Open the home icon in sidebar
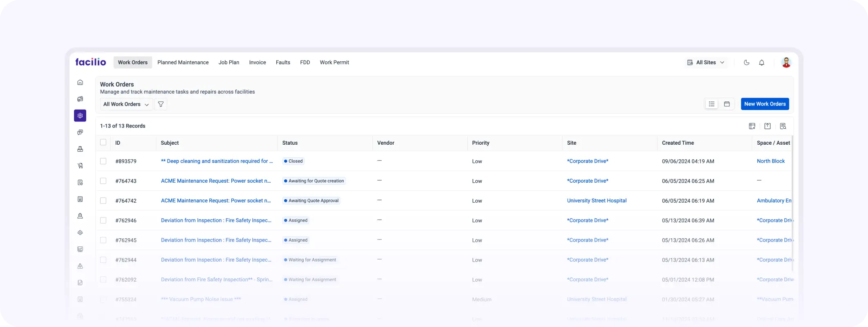The height and width of the screenshot is (327, 868). click(x=80, y=82)
